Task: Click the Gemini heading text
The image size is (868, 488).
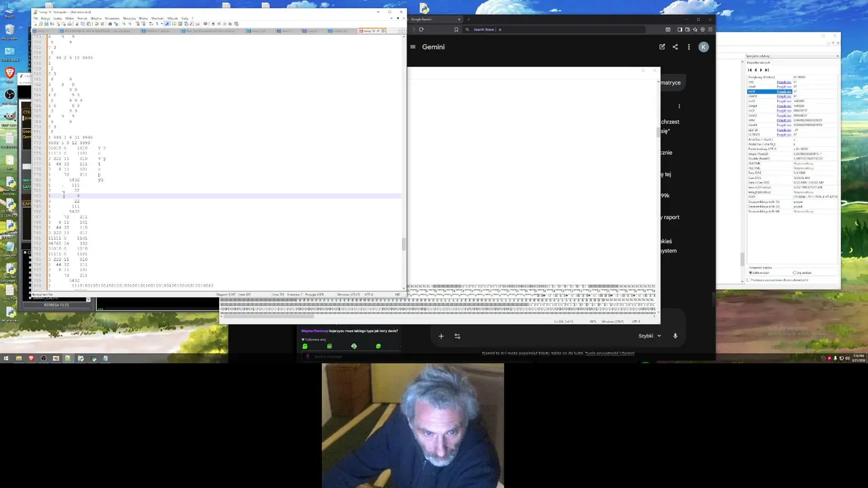Action: (x=433, y=47)
